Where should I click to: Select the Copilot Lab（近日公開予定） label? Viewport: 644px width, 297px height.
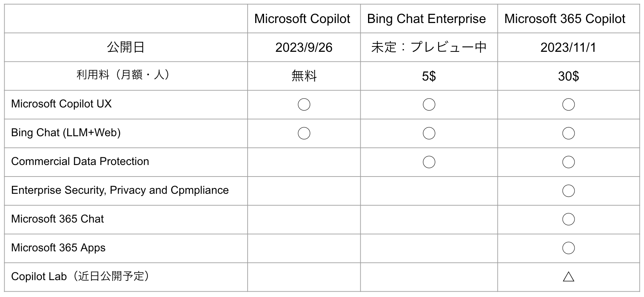click(81, 276)
